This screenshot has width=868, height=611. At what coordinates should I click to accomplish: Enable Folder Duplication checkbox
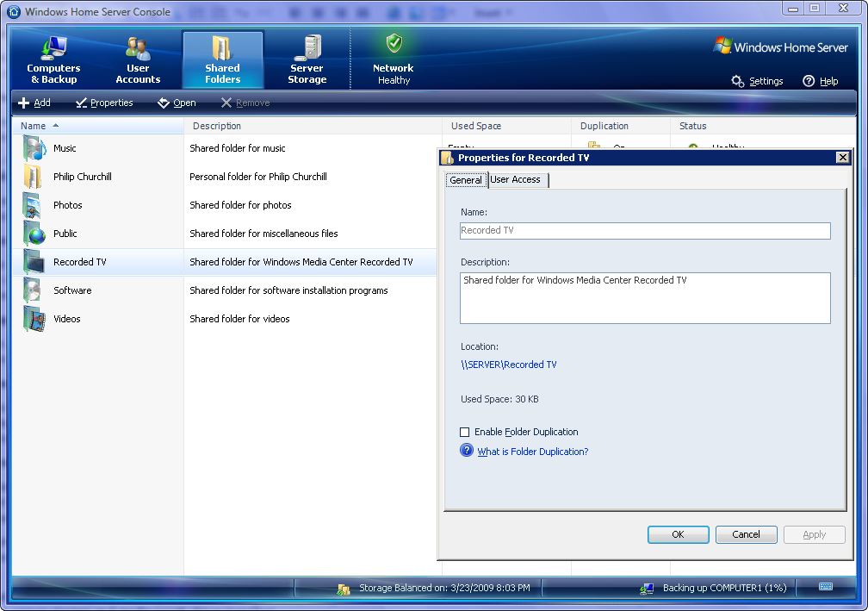tap(464, 432)
